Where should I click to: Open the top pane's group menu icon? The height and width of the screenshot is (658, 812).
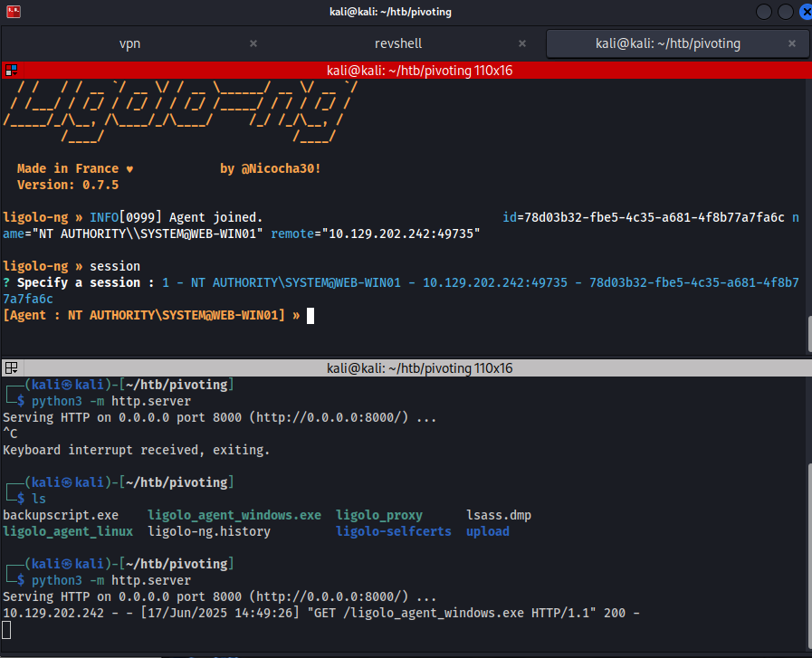11,70
